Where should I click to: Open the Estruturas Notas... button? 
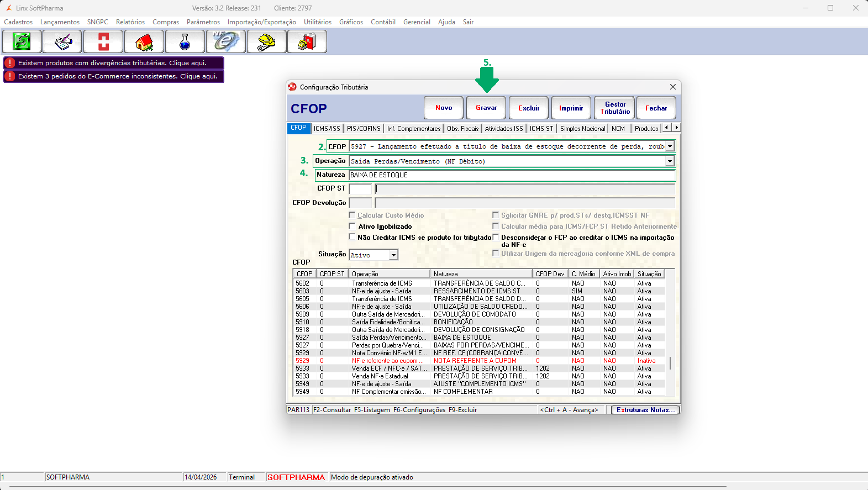tap(645, 410)
